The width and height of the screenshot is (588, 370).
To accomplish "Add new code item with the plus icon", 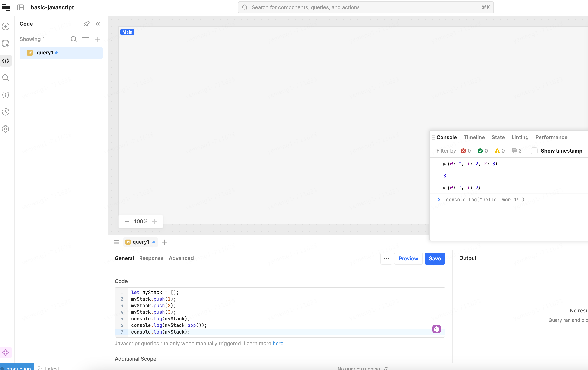I will 98,39.
